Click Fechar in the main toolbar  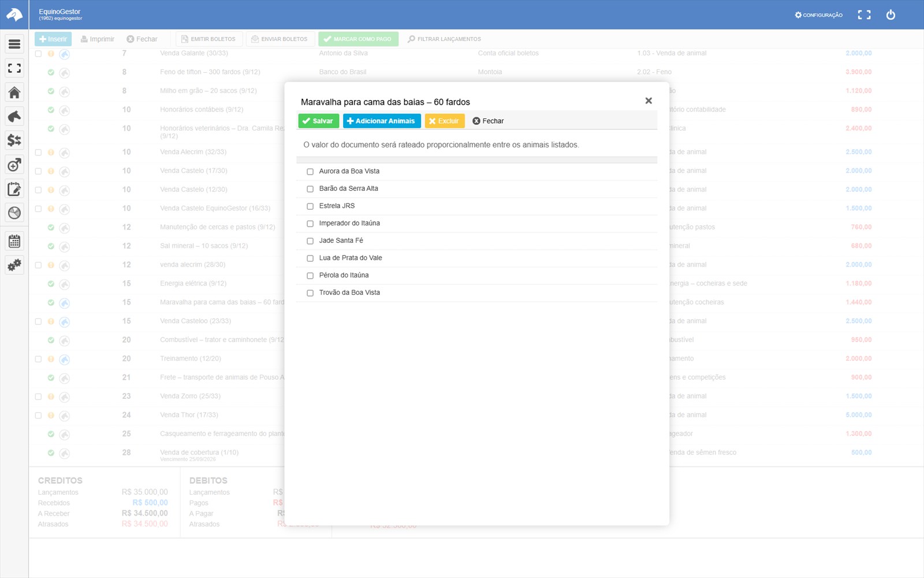[x=142, y=39]
